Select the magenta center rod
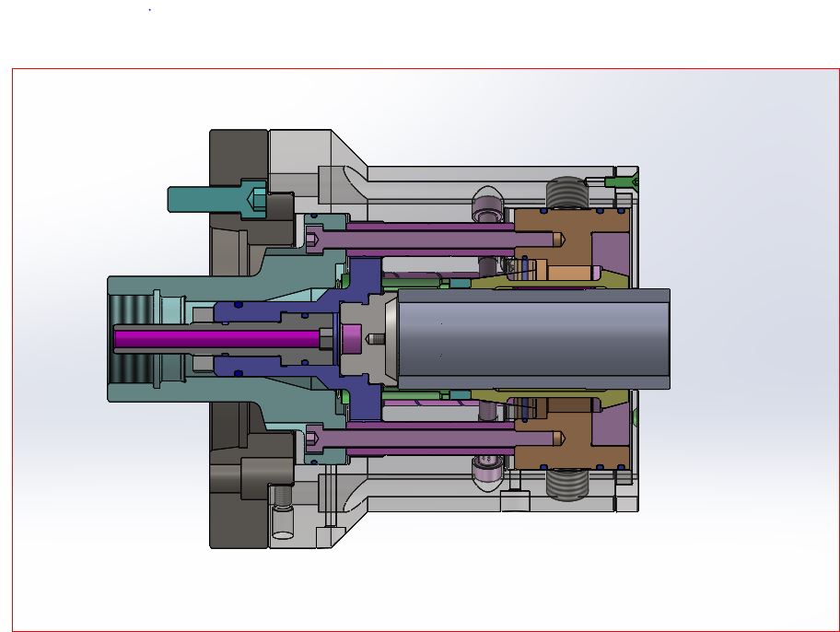 (x=217, y=339)
